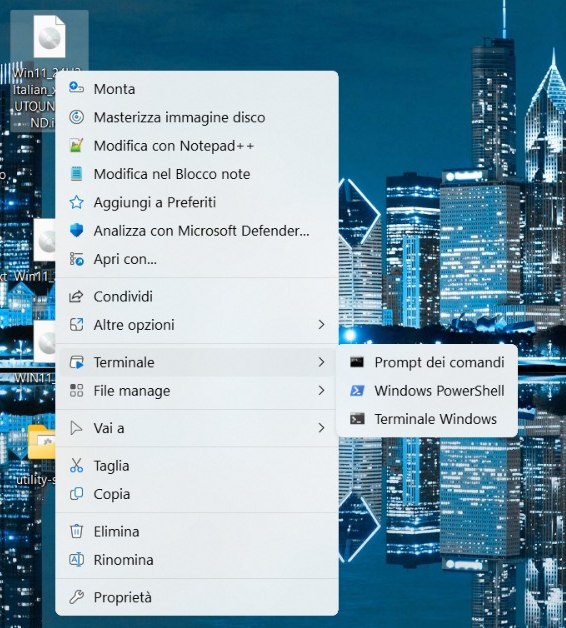Select the utility folder on the desktop
The height and width of the screenshot is (628, 566).
(x=42, y=442)
